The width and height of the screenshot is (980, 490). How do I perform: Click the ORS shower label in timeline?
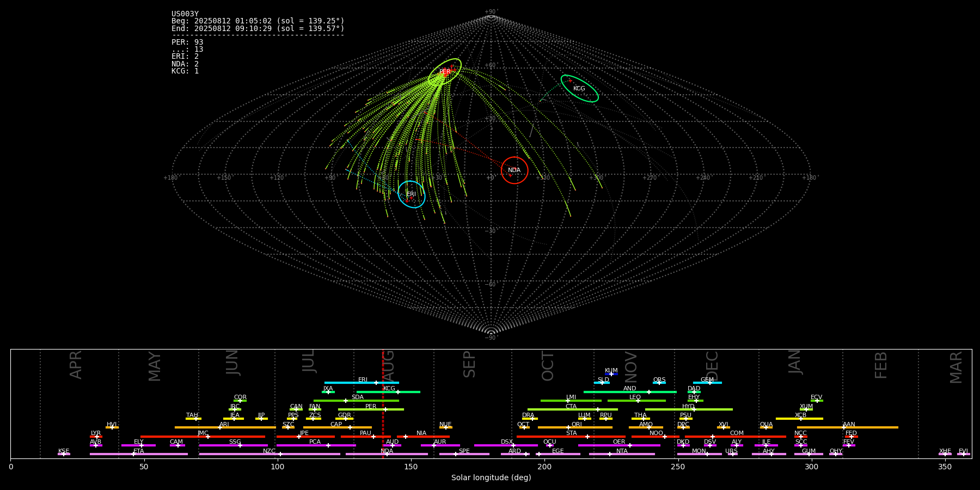point(659,380)
